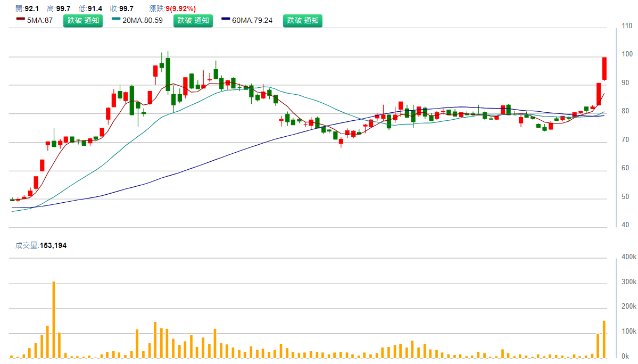Click the tall green candlestick at the peak
This screenshot has height=364, width=638.
(168, 75)
